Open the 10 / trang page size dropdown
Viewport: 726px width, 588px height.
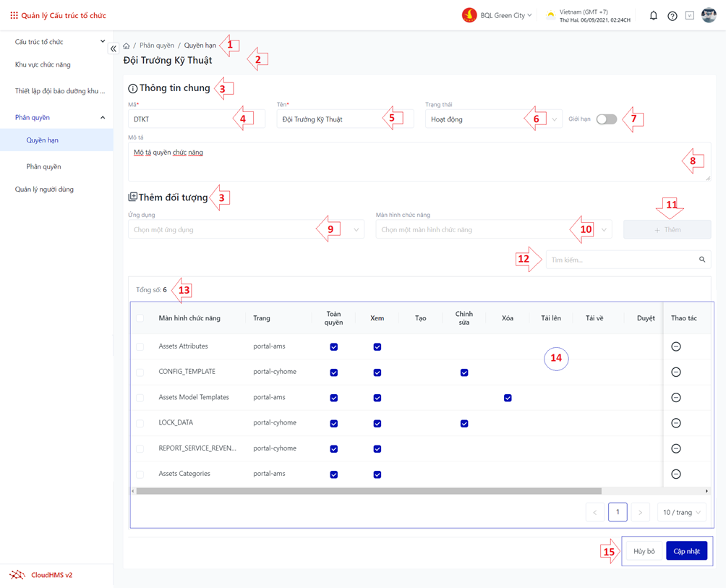[681, 512]
